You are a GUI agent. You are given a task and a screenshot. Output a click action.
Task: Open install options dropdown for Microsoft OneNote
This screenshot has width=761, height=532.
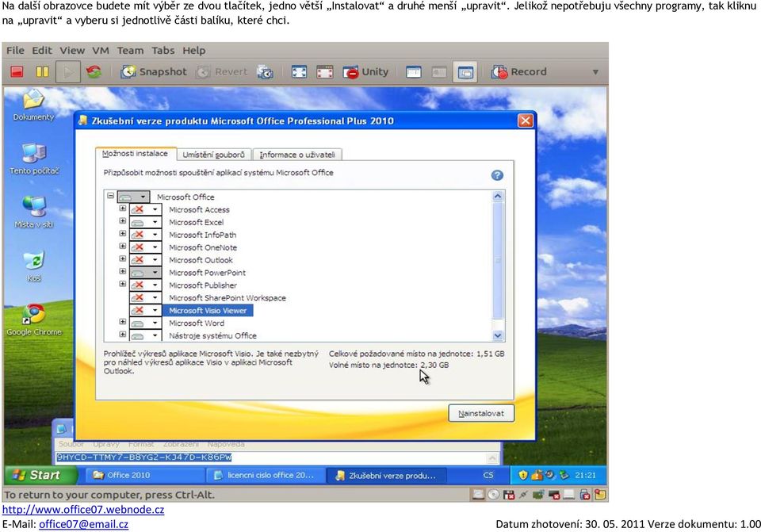click(x=146, y=247)
